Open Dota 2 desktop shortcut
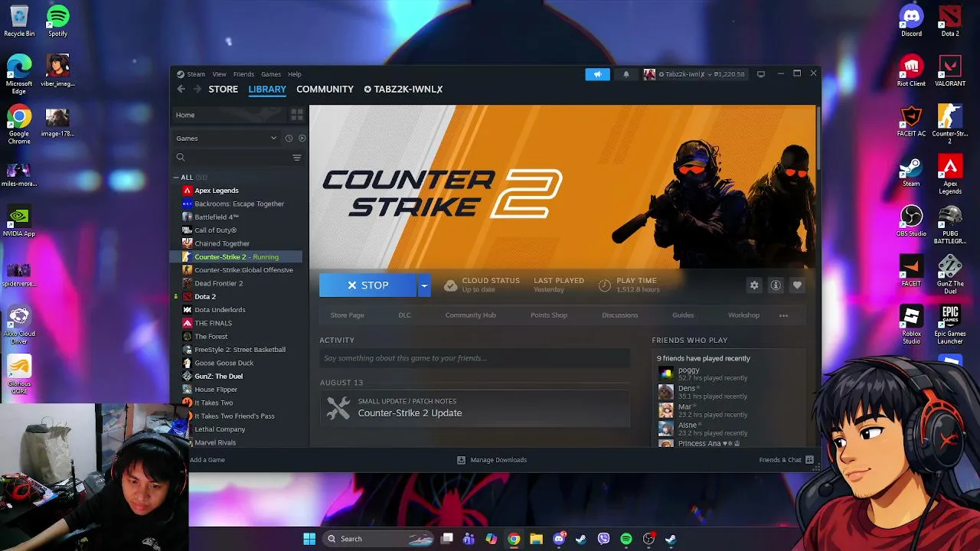980x551 pixels. [x=950, y=21]
